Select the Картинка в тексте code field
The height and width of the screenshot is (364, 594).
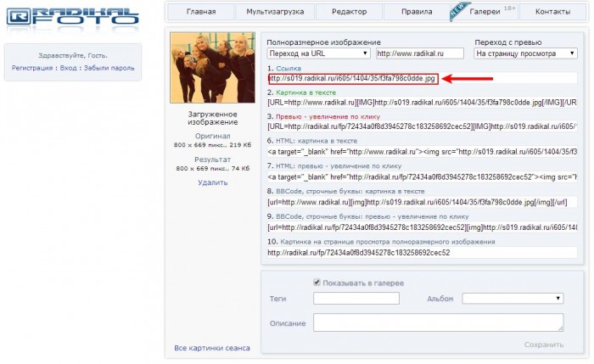tap(422, 103)
